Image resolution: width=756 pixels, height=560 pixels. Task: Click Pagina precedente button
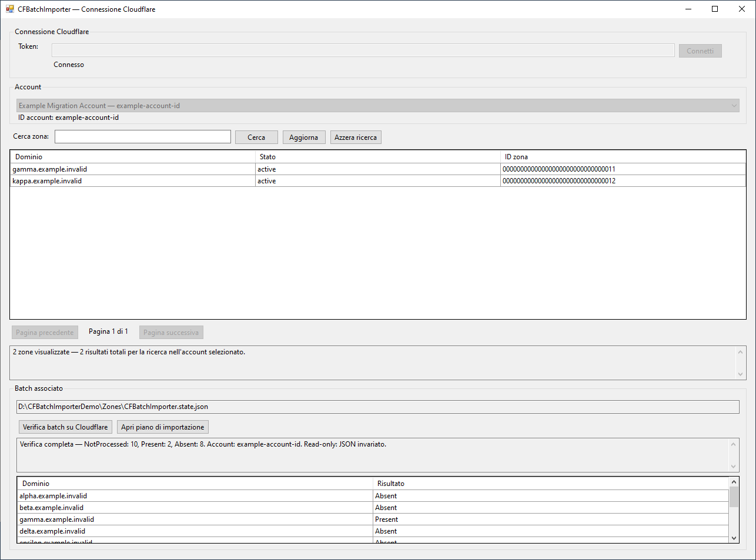45,333
